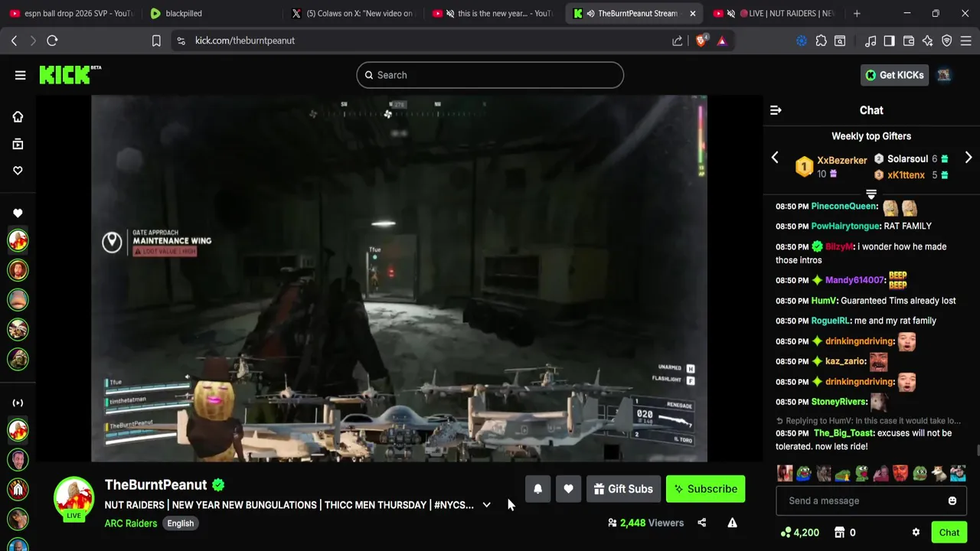Open the browser share page icon
Image resolution: width=980 pixels, height=551 pixels.
pos(678,41)
